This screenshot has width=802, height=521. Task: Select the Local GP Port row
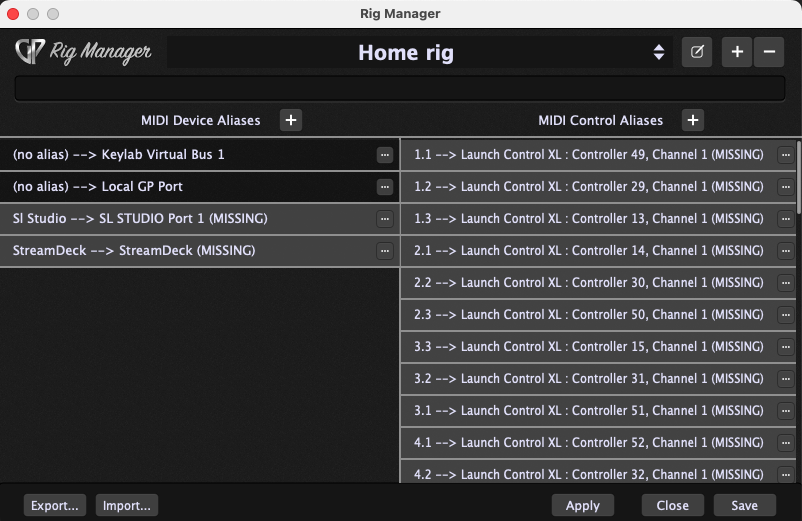coord(199,187)
